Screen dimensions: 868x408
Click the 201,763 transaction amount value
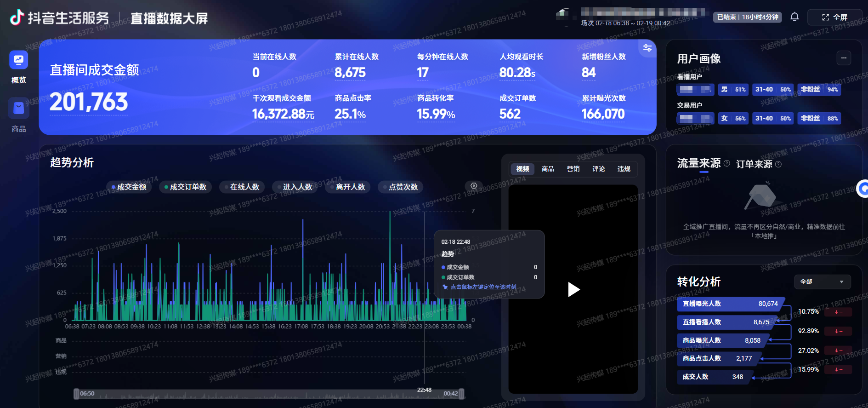tap(89, 102)
